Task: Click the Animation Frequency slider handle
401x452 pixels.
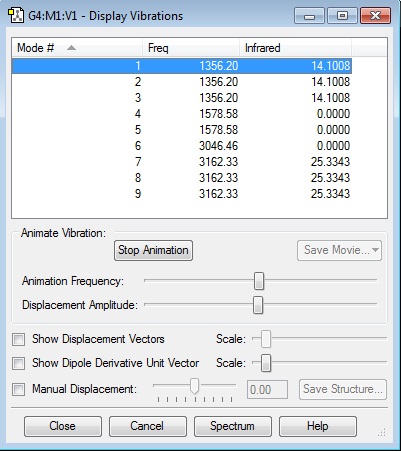Action: click(259, 281)
